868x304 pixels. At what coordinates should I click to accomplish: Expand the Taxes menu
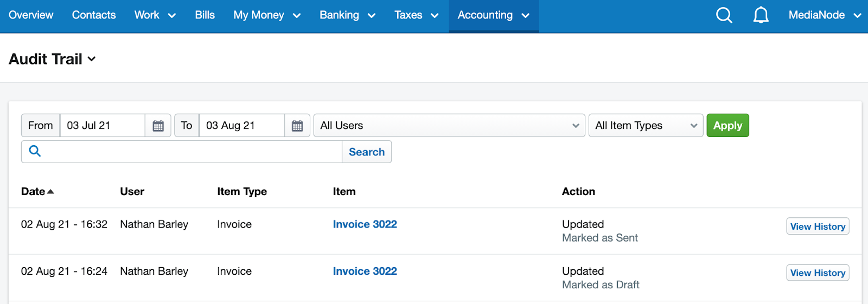[x=416, y=15]
